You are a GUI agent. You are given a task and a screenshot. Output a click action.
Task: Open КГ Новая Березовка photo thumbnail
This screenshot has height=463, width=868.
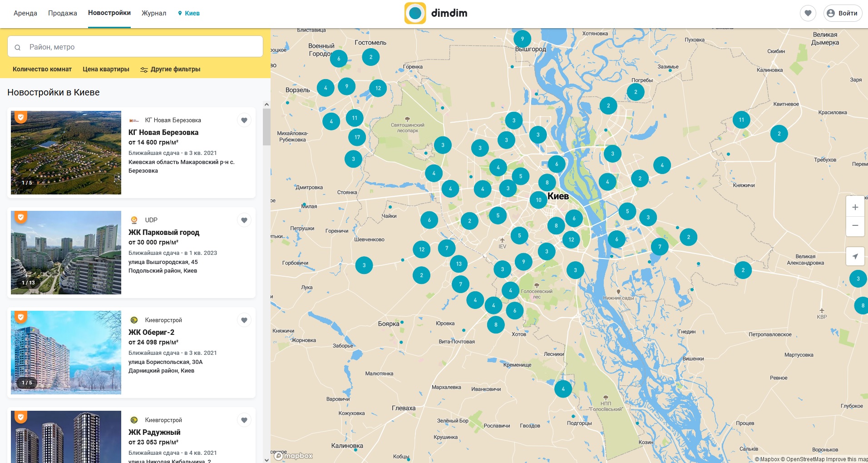[x=66, y=153]
